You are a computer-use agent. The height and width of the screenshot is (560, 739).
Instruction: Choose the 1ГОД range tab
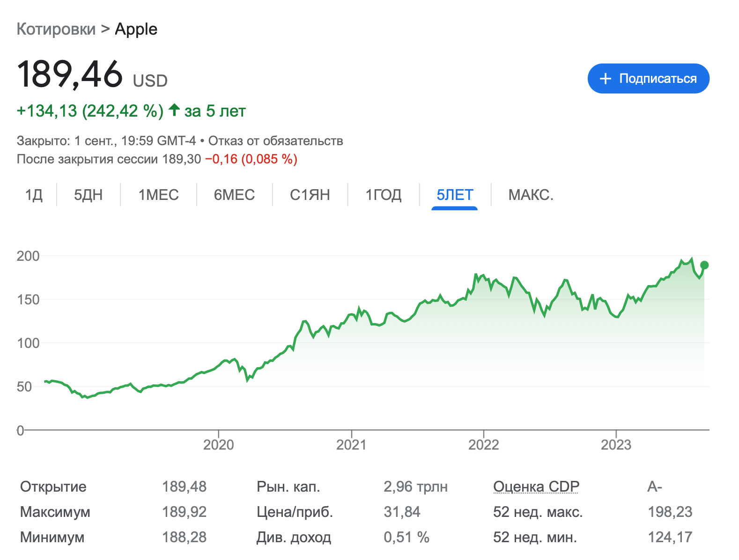click(384, 195)
